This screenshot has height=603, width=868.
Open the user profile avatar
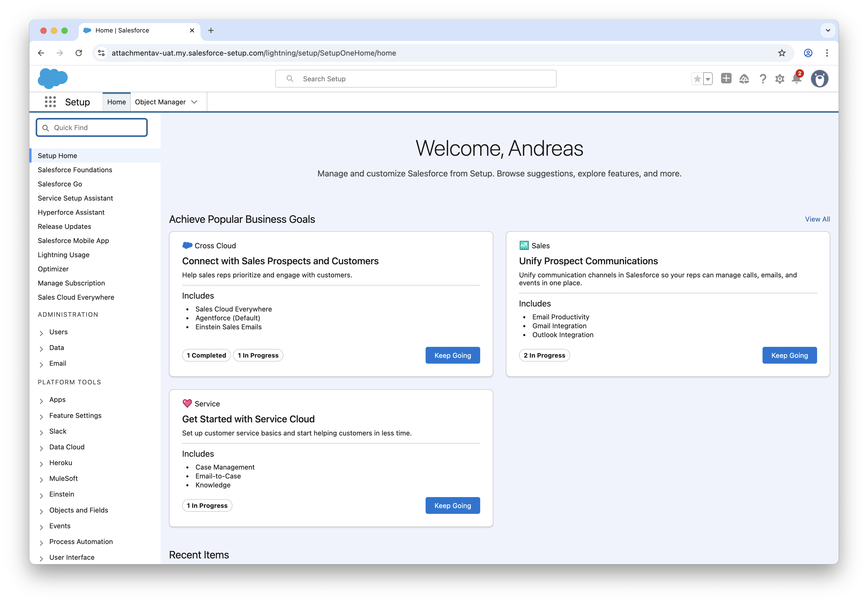coord(819,79)
